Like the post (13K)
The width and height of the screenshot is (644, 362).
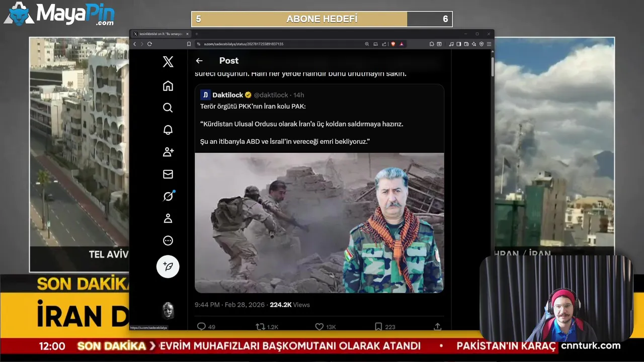click(326, 327)
